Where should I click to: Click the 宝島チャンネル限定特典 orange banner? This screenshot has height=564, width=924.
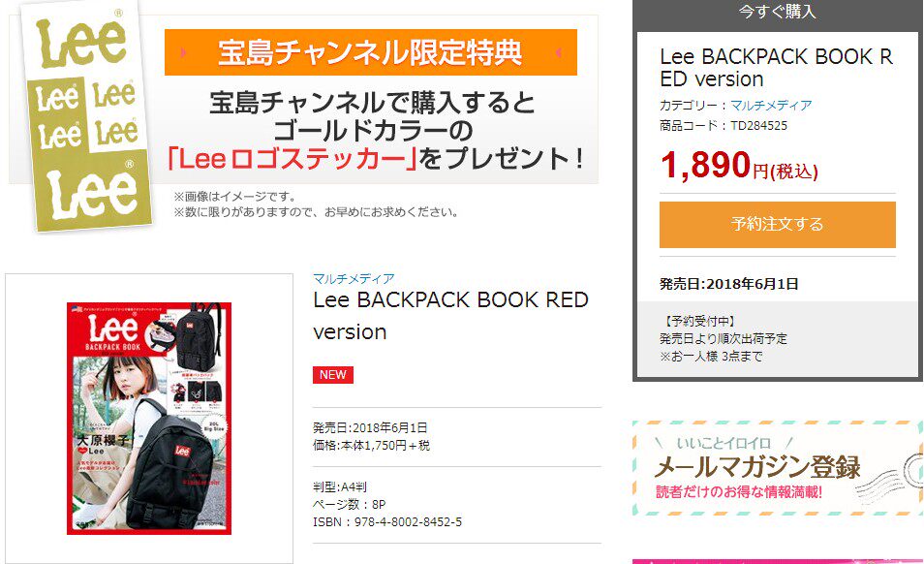pos(371,52)
